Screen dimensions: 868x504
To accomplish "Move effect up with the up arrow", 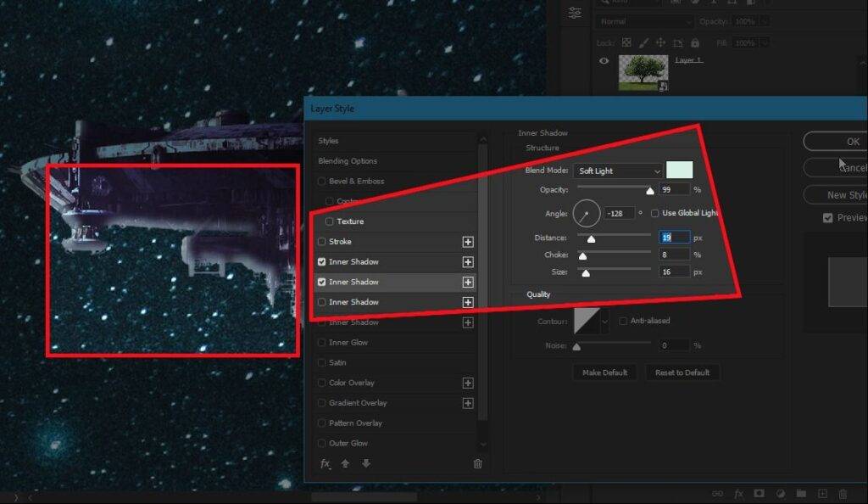I will click(346, 463).
